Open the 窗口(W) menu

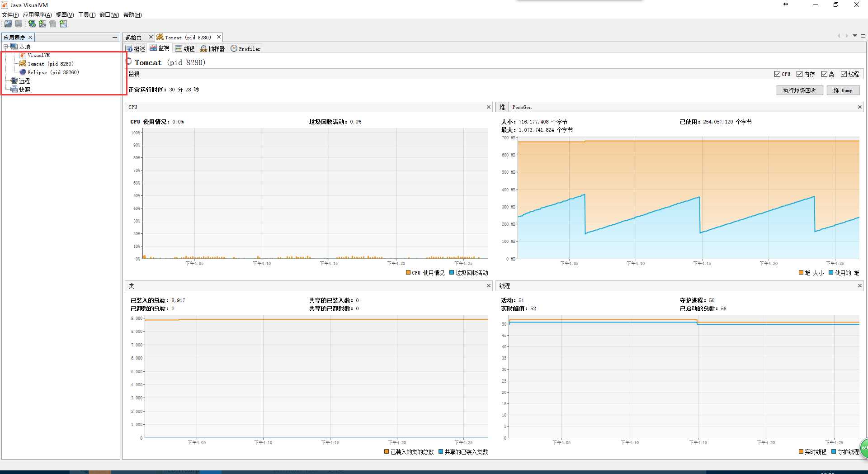pos(109,15)
